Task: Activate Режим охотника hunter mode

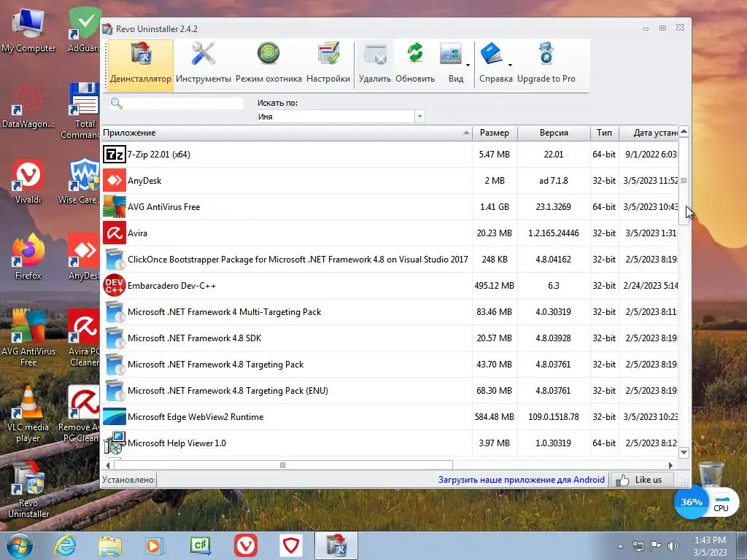Action: click(268, 64)
